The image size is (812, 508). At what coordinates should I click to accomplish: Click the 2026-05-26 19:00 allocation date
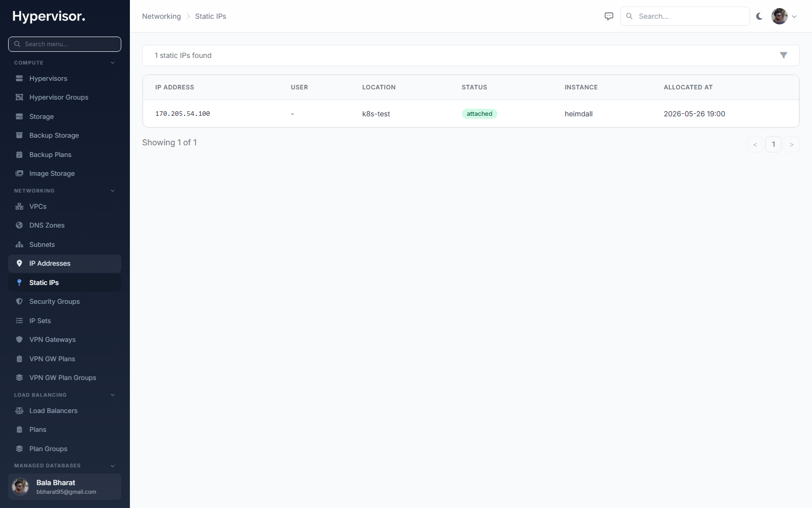694,114
